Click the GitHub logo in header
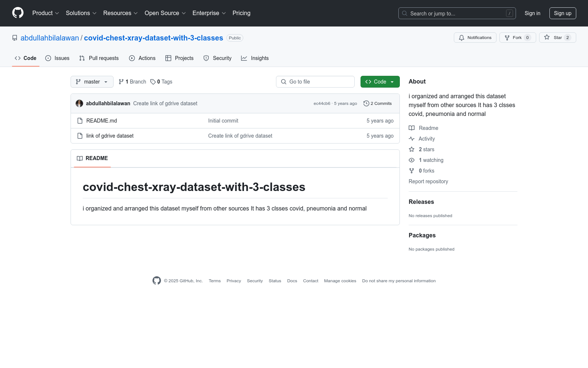 pos(18,13)
